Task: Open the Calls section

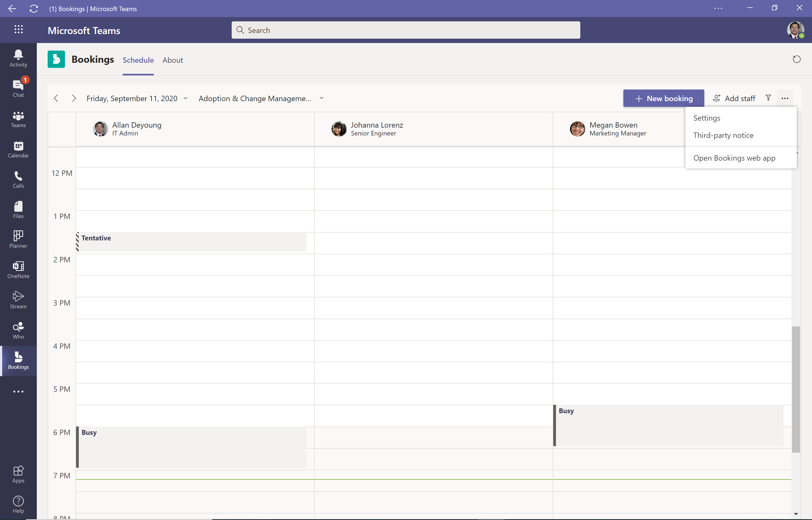Action: (18, 179)
